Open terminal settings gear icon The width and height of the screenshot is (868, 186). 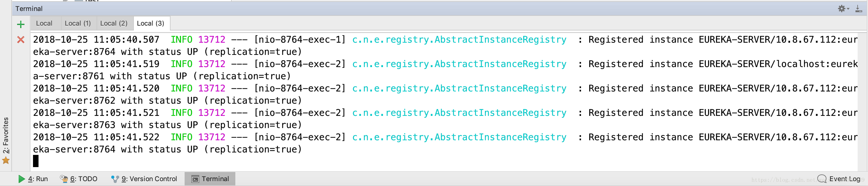coord(841,9)
